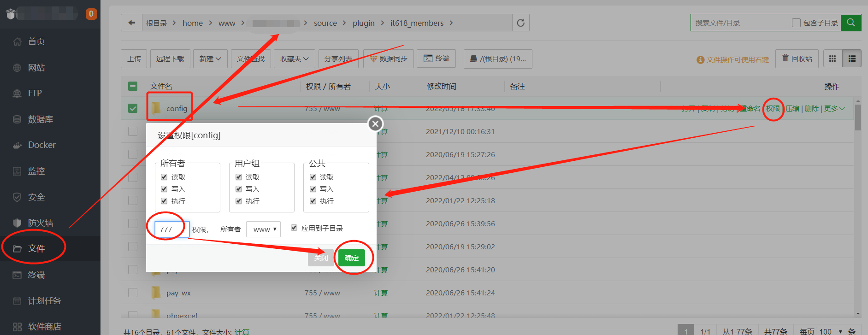Screen dimensions: 868x335
Task: Click 计算 size link for pay_wx
Action: point(381,293)
